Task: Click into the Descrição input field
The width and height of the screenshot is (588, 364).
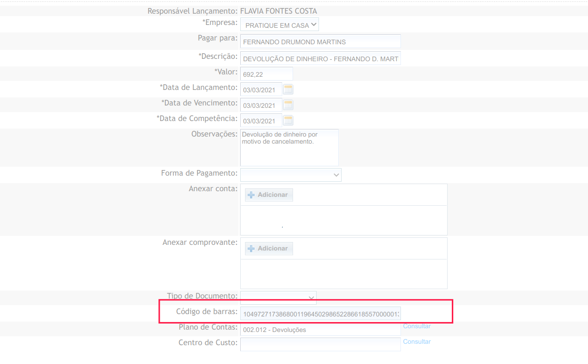Action: click(320, 59)
